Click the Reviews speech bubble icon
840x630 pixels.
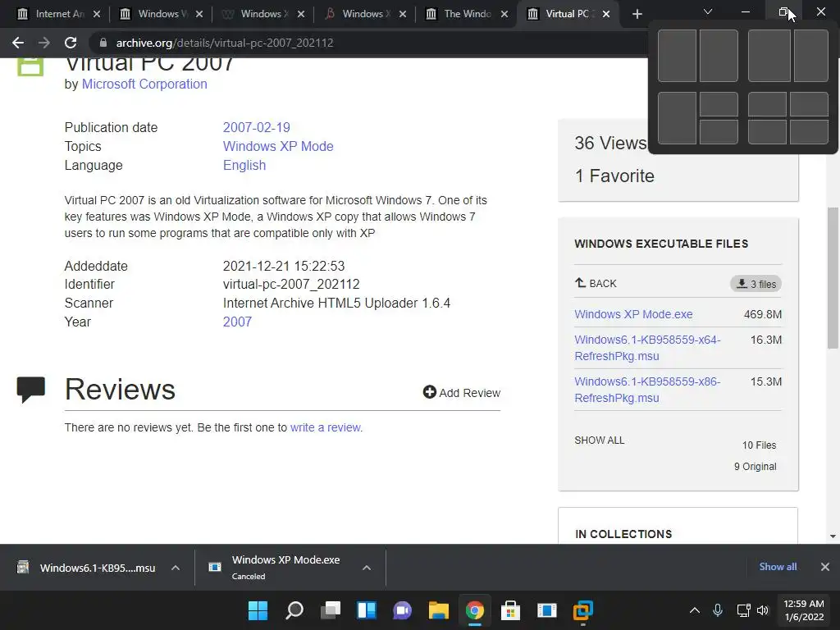(30, 390)
